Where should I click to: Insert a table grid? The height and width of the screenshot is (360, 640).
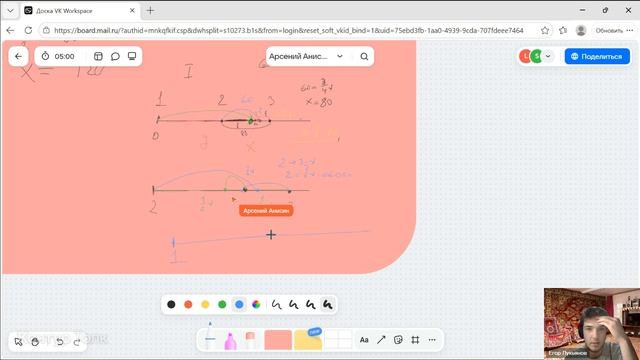click(338, 340)
